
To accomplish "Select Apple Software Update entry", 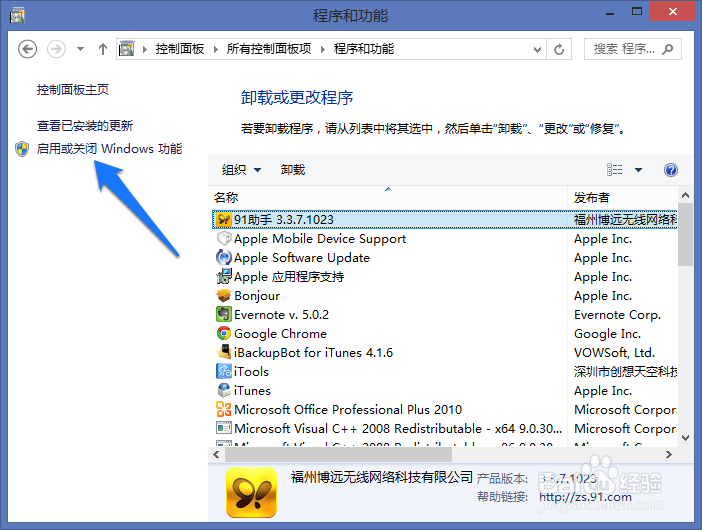I will [302, 258].
